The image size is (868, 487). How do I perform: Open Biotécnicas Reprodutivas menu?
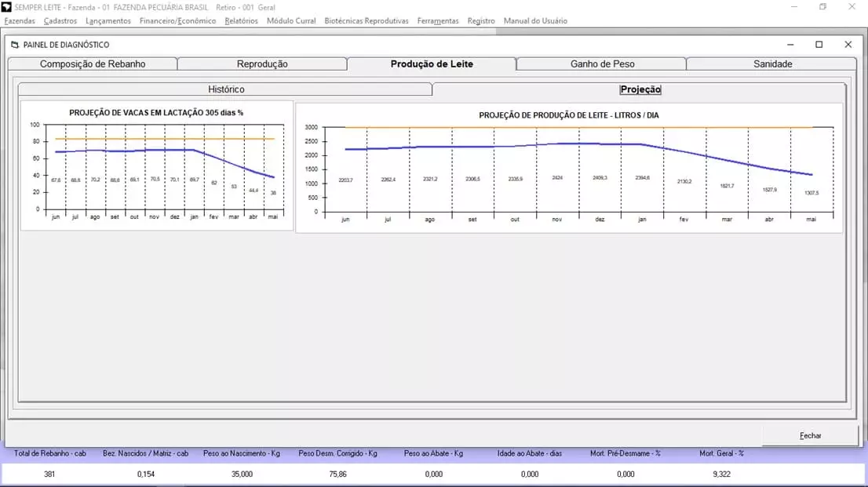pos(366,21)
